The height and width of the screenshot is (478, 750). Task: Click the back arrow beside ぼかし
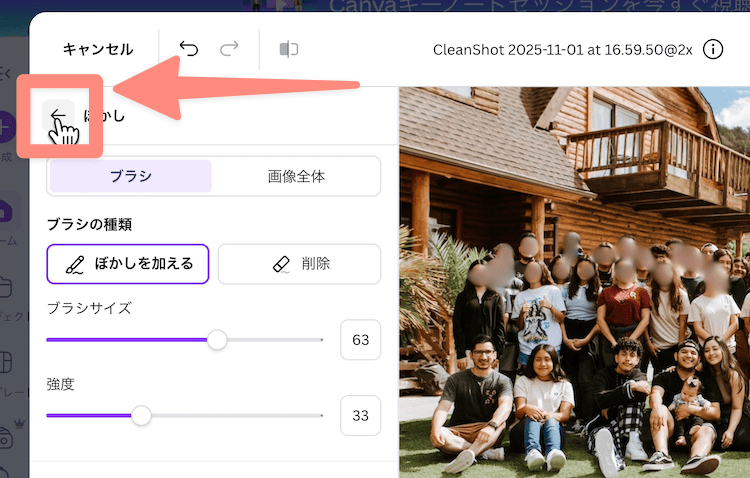tap(58, 115)
